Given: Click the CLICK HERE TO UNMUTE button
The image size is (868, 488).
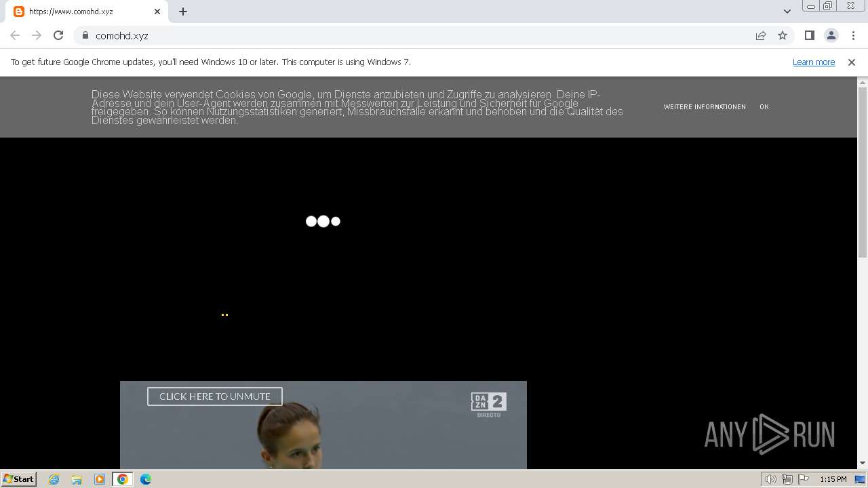Looking at the screenshot, I should tap(215, 396).
